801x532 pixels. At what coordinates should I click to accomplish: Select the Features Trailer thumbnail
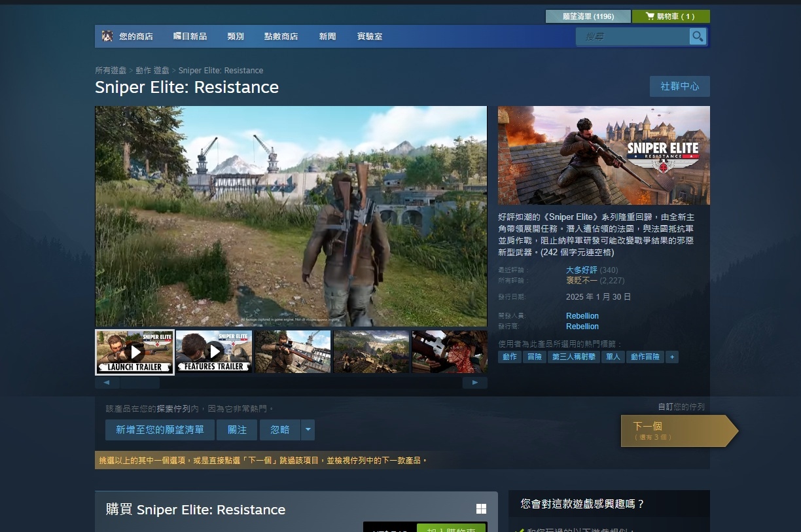click(214, 352)
